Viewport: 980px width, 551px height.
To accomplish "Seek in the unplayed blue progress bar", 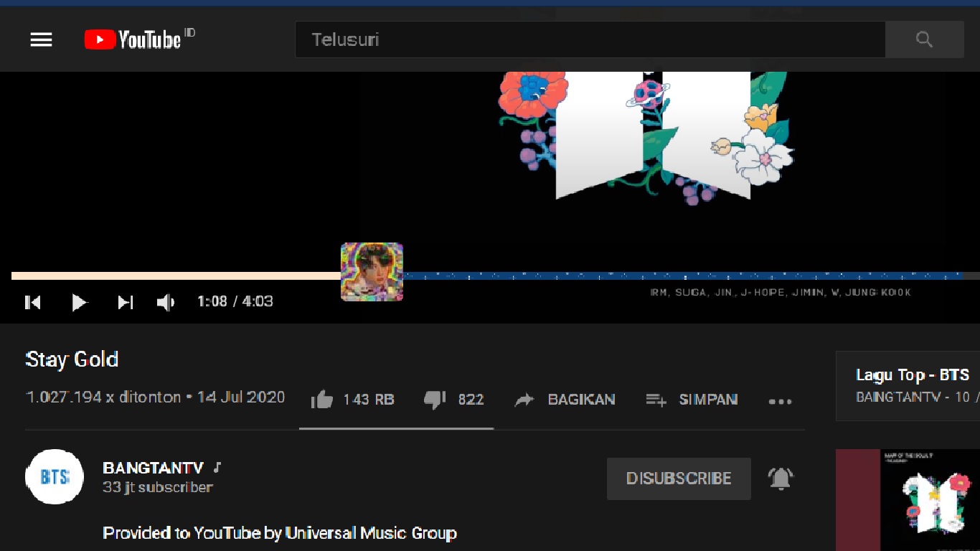I will coord(682,275).
